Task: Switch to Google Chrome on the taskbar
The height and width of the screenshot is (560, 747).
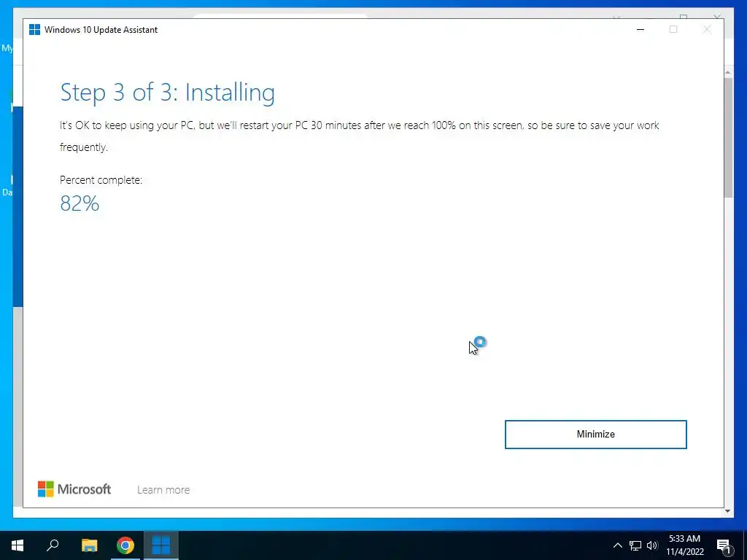Action: point(125,545)
